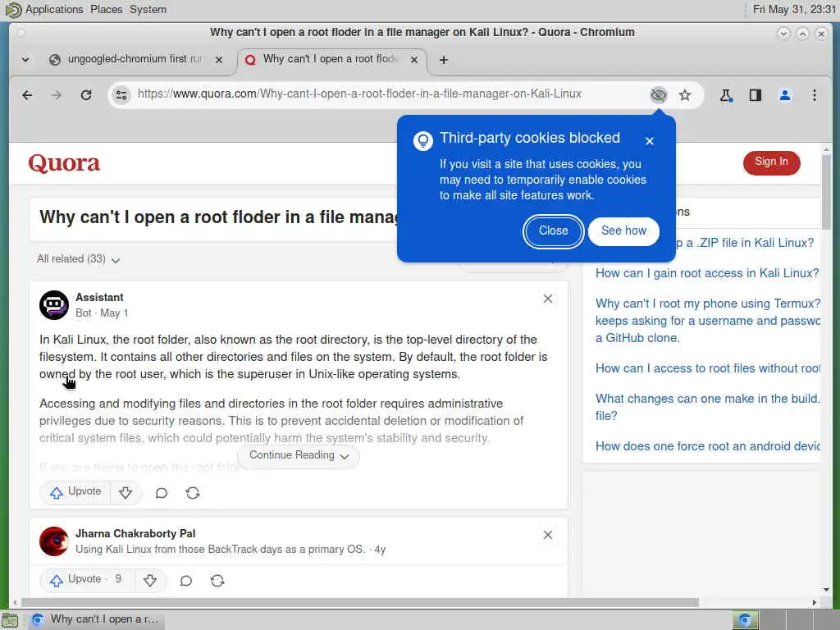This screenshot has width=840, height=630.
Task: Open the Assistant profile name link
Action: (x=99, y=297)
